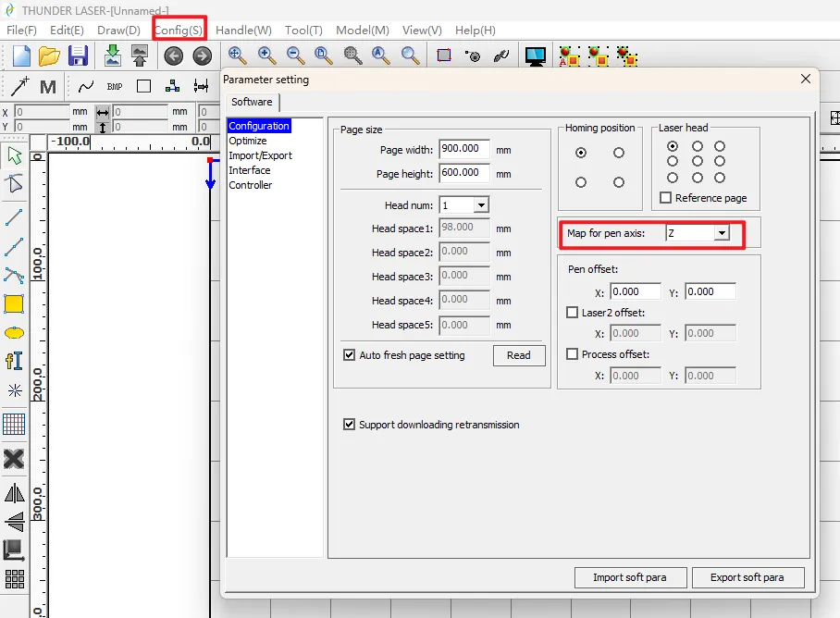840x618 pixels.
Task: Uncheck Auto fresh page setting
Action: pos(350,355)
